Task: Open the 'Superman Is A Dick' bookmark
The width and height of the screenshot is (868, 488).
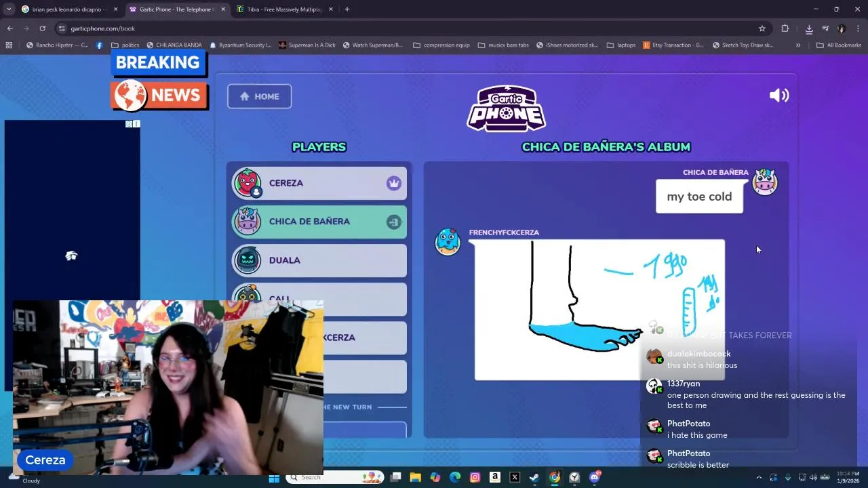Action: [307, 45]
